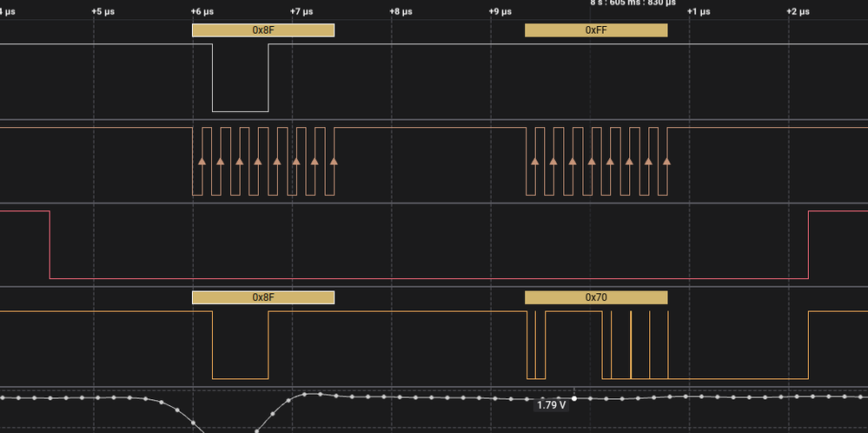This screenshot has width=868, height=433.
Task: Click the +6 µs time ruler label
Action: coord(202,11)
